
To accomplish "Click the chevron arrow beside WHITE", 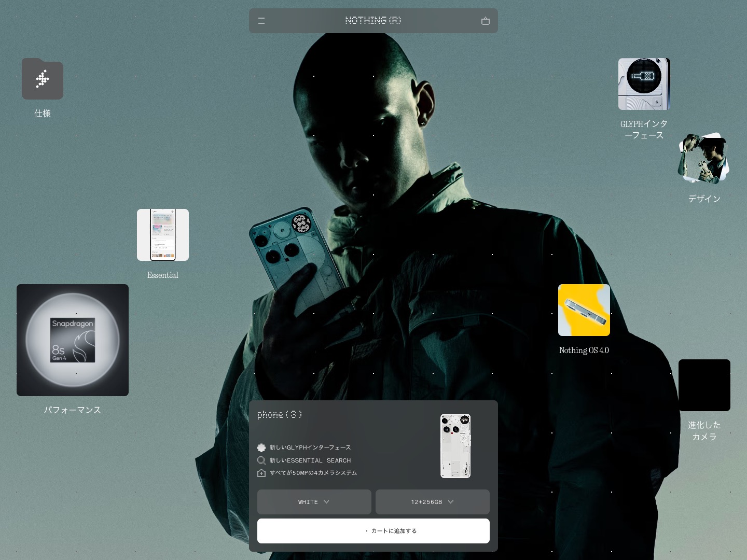I will click(326, 502).
